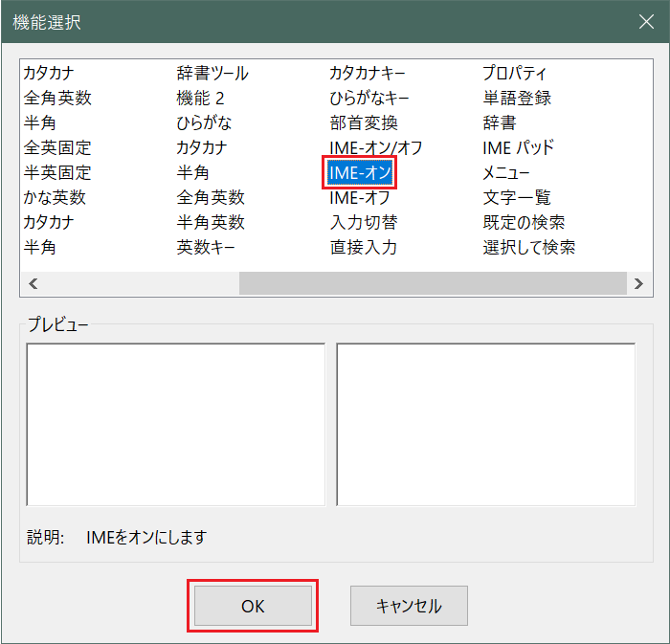This screenshot has width=670, height=644.
Task: Select 直接入力 item
Action: (x=364, y=247)
